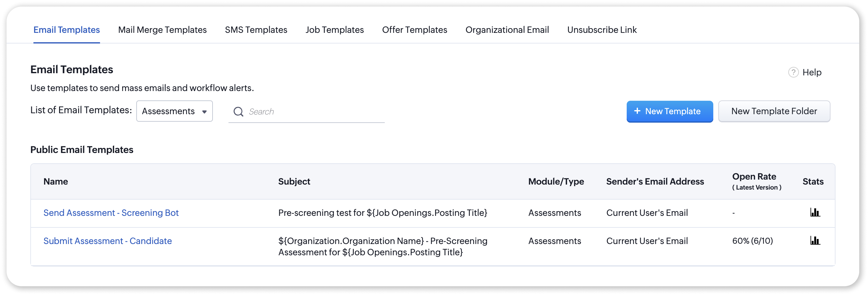Switch to Unsubscribe Link tab
This screenshot has height=295, width=868.
(602, 30)
